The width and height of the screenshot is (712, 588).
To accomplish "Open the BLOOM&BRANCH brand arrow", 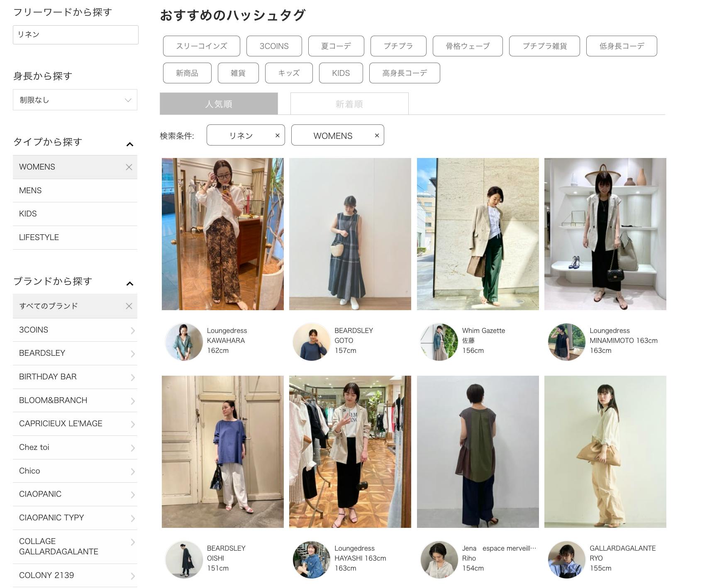I will 133,401.
